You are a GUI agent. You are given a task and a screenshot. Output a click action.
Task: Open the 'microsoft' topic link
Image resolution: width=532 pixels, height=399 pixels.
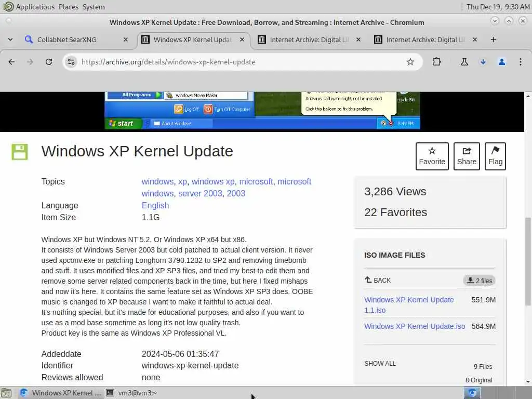coord(256,181)
